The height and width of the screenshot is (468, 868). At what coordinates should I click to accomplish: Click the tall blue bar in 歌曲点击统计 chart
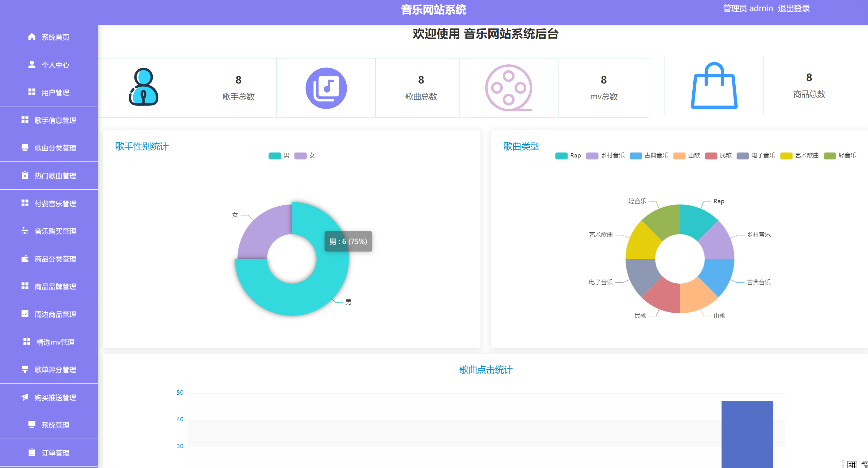[x=747, y=434]
